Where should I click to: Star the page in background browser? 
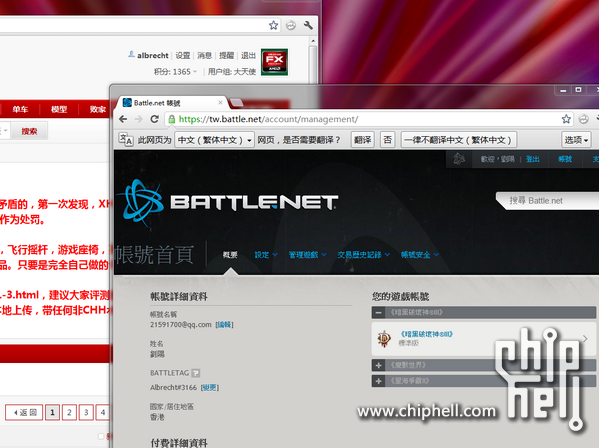click(274, 25)
